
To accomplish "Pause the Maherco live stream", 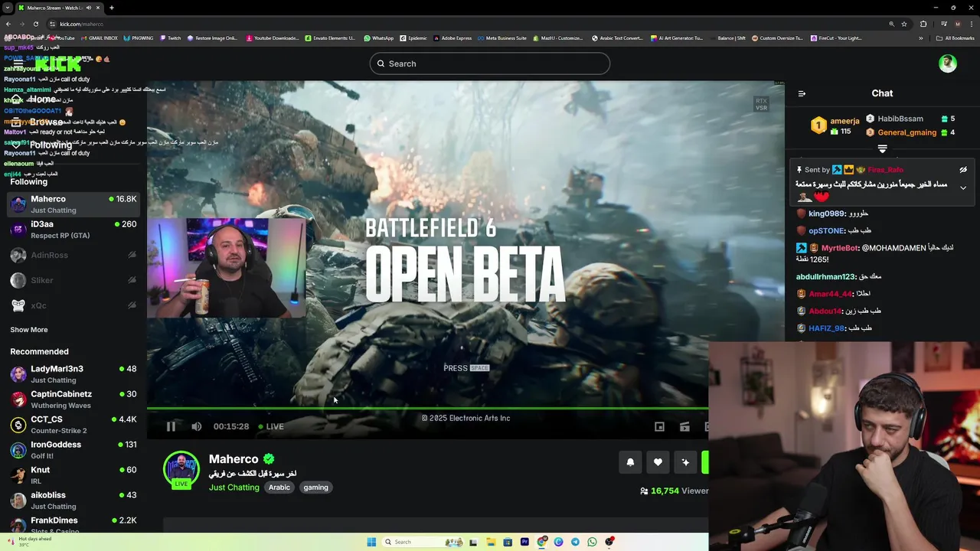I will tap(171, 426).
